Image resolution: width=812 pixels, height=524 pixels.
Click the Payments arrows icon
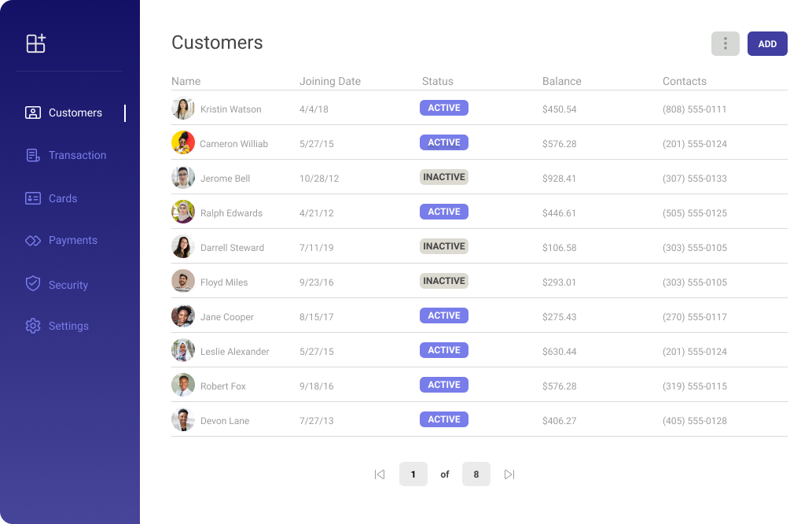pos(33,241)
